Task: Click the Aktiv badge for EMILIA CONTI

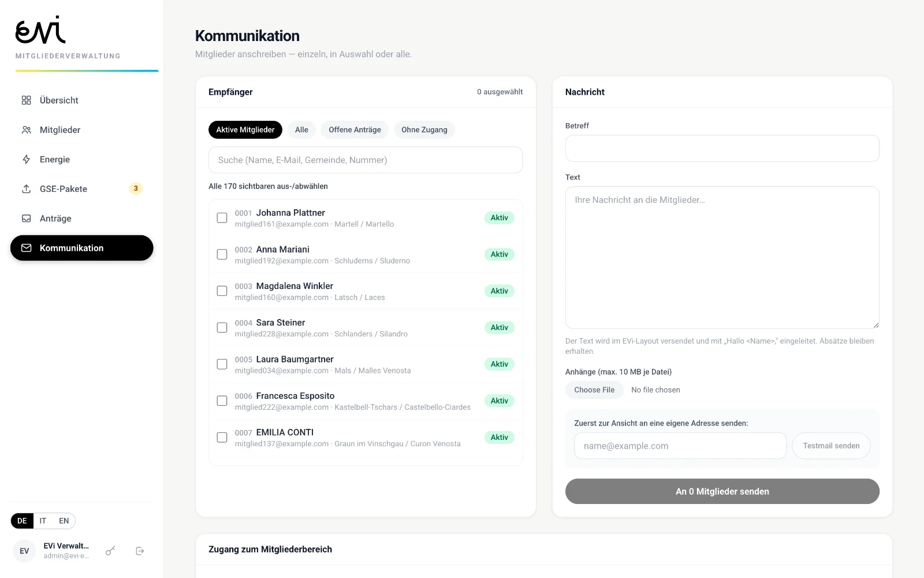Action: pyautogui.click(x=500, y=438)
